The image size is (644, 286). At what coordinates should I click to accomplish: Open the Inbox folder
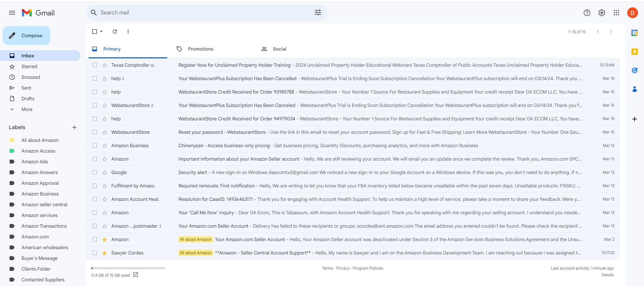pos(40,56)
